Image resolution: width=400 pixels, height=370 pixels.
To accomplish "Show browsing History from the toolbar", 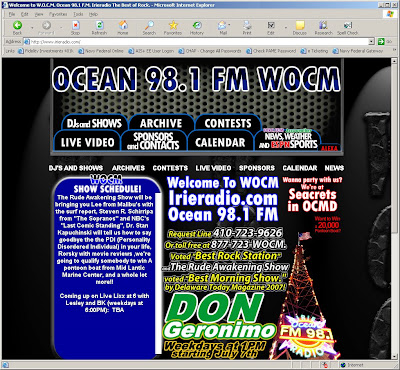I will click(197, 27).
